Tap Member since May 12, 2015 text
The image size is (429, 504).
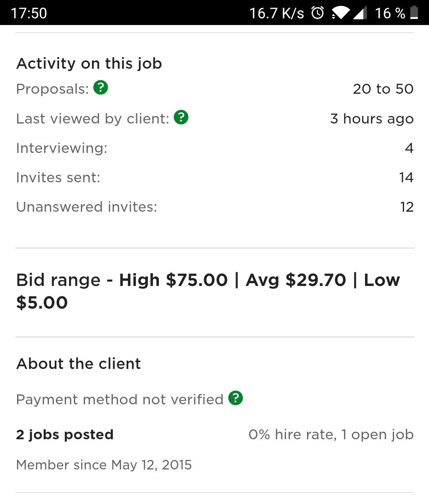tap(104, 465)
